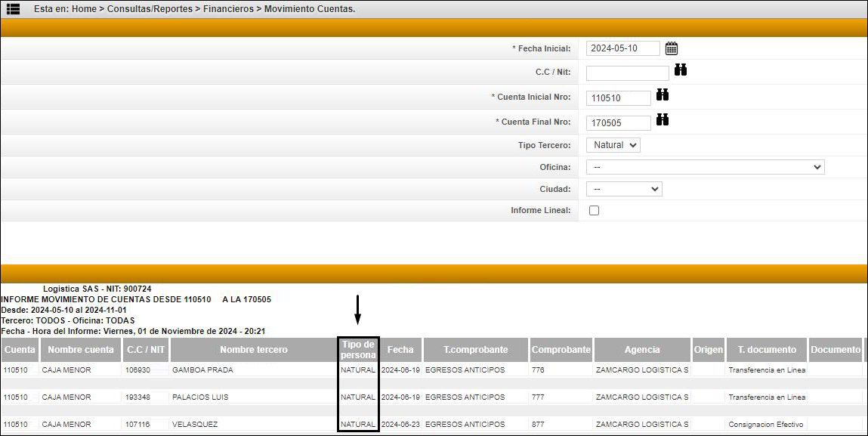Click binoculars search for Cuenta Final Nro
This screenshot has width=868, height=436.
663,120
